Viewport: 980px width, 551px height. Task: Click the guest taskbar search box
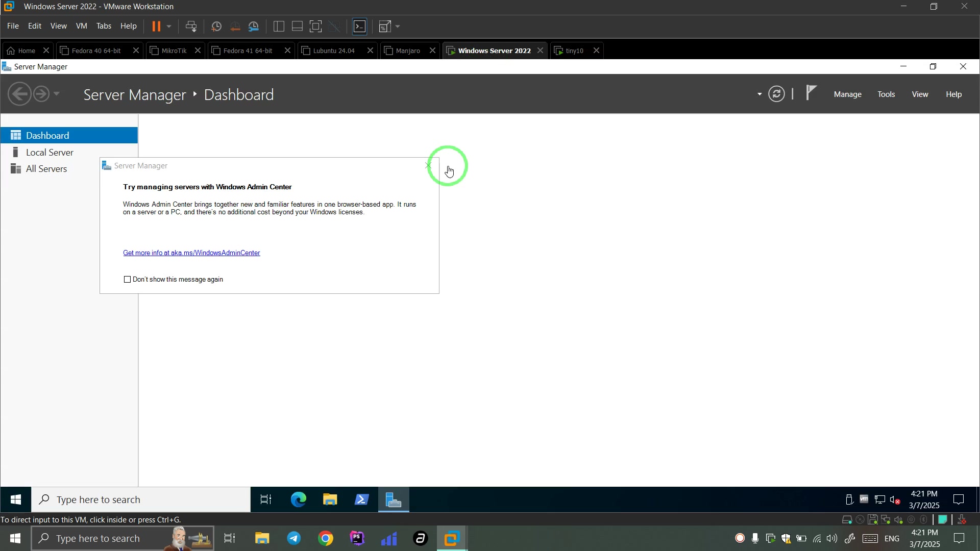pos(141,499)
